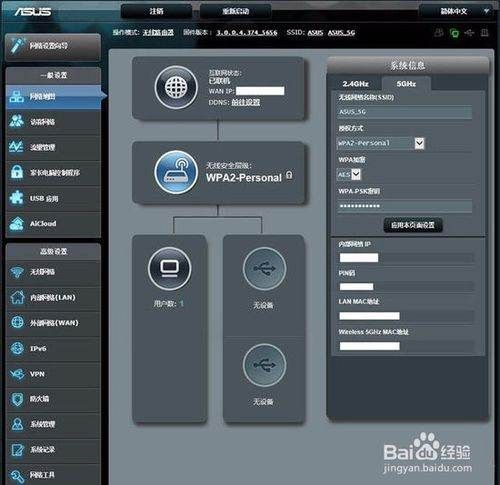This screenshot has height=485, width=500.
Task: Switch to the 2.4GHz tab
Action: [x=355, y=84]
